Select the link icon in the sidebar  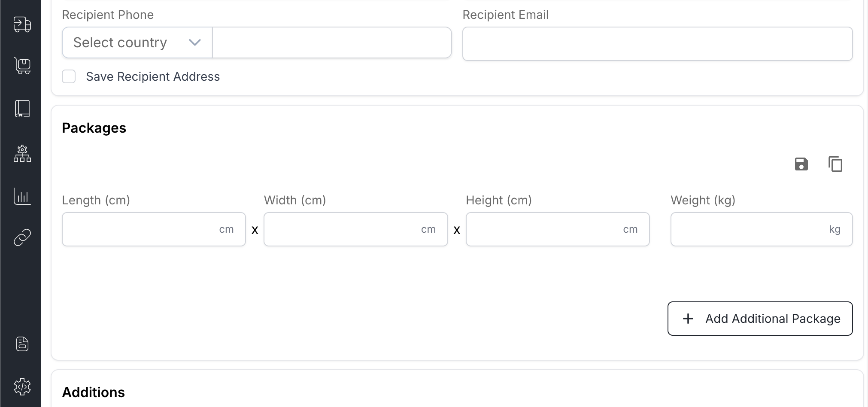(22, 237)
